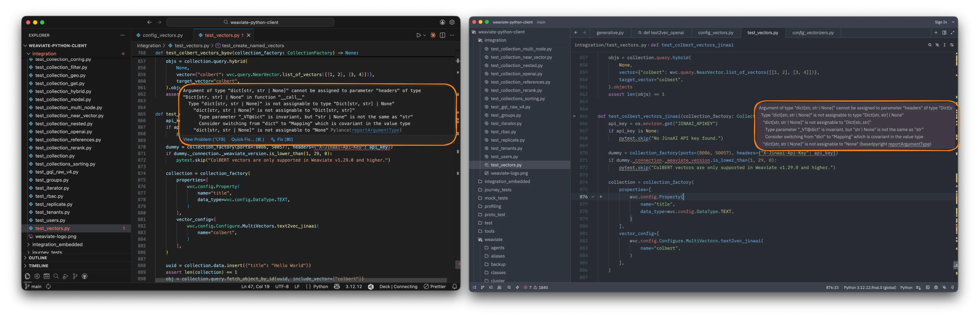The height and width of the screenshot is (320, 980).
Task: Click Quick Fix link in error popup
Action: [x=247, y=139]
